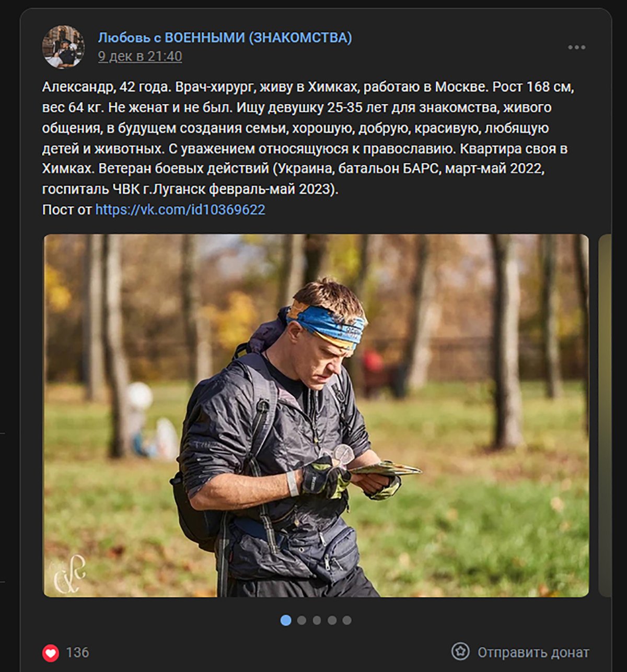Expand the post actions menu with ellipsis

[576, 48]
